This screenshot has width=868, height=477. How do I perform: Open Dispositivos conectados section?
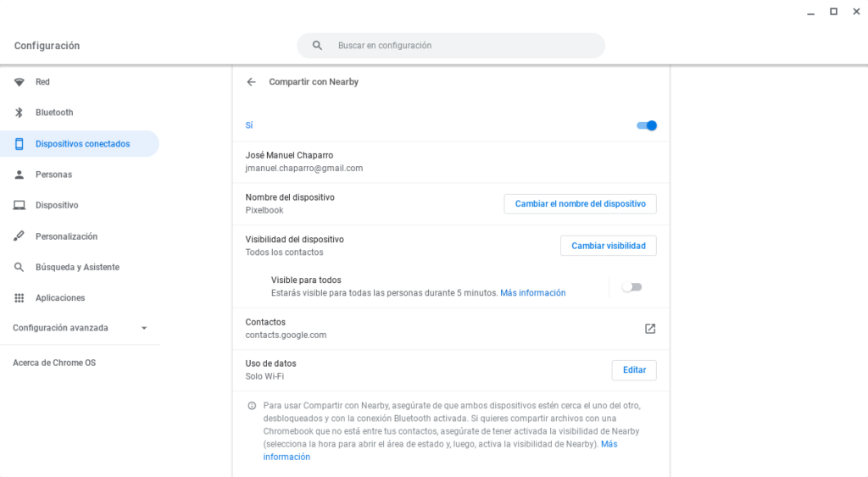pos(82,144)
